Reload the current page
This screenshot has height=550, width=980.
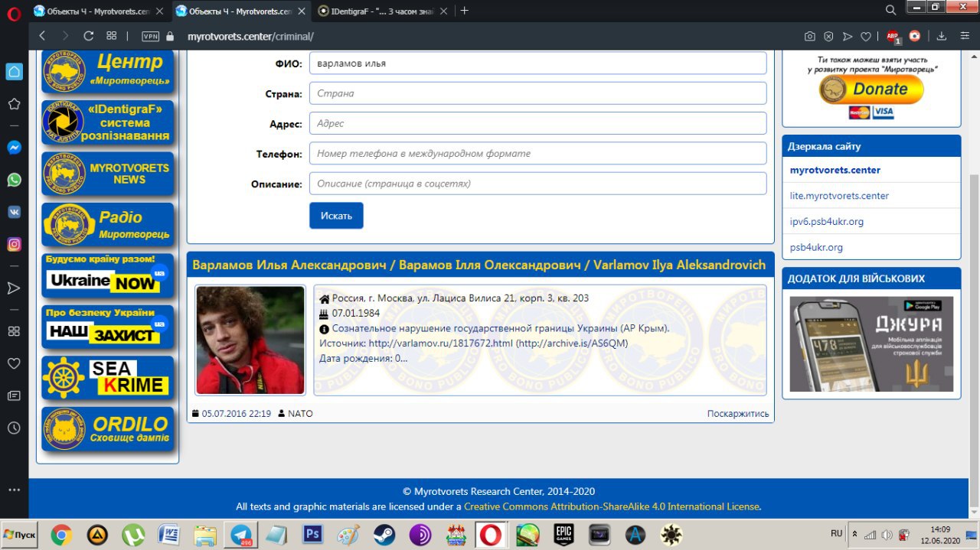88,36
